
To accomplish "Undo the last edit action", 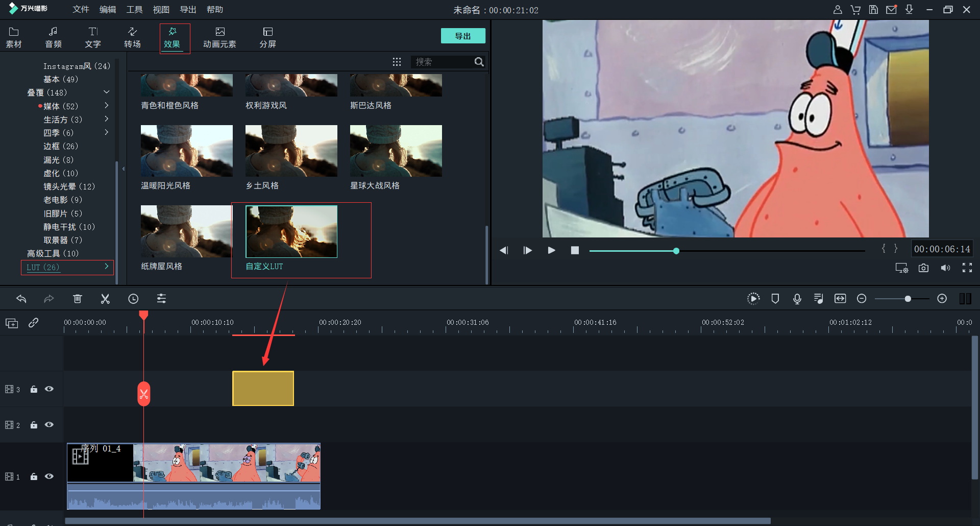I will (x=21, y=299).
